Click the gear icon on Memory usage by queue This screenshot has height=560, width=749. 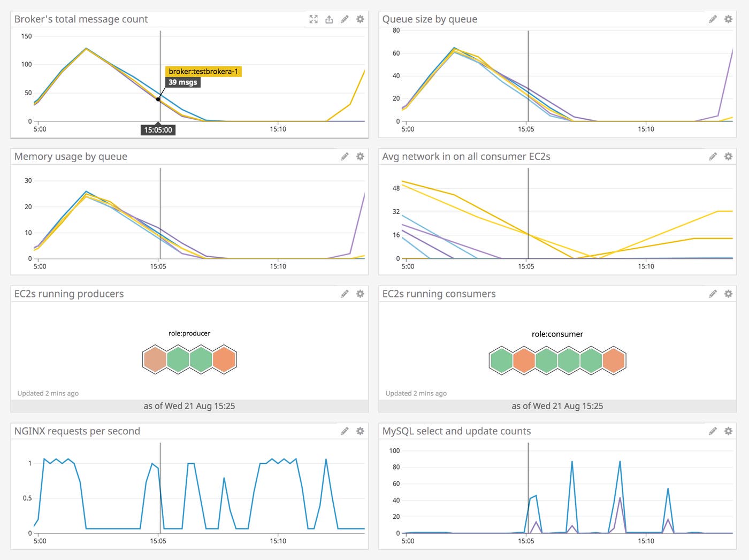click(x=360, y=156)
